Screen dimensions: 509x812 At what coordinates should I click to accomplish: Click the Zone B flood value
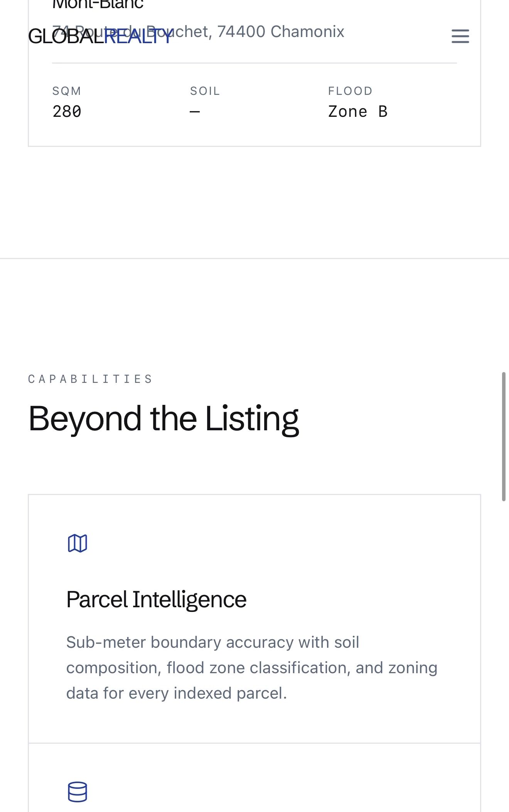[357, 112]
